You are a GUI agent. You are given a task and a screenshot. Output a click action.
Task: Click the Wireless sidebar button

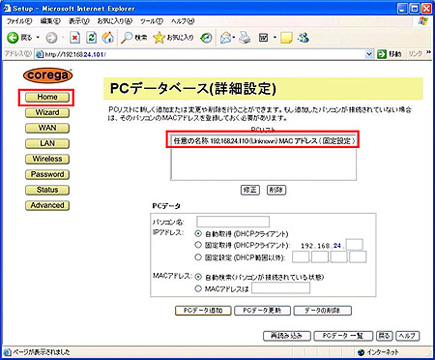(x=47, y=159)
